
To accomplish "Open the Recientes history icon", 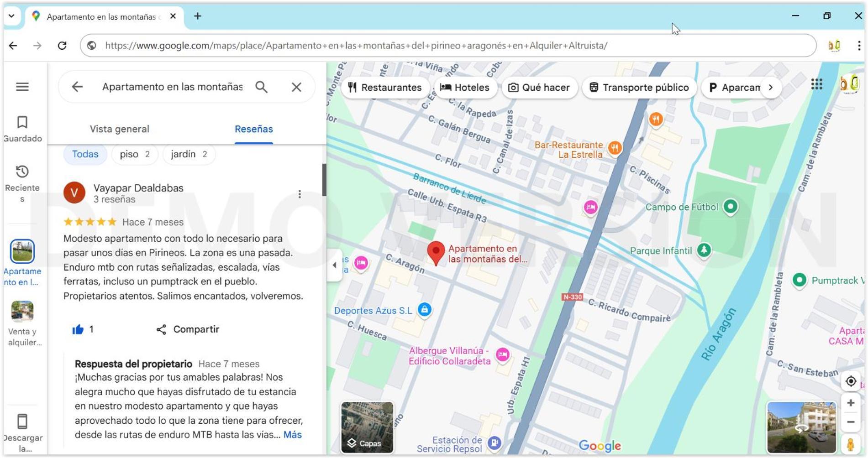I will tap(22, 172).
